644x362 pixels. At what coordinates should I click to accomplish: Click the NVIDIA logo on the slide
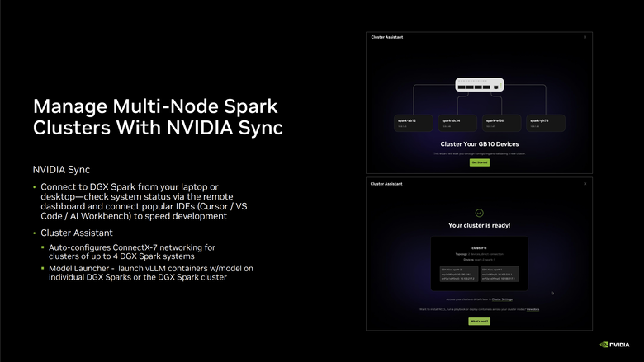(614, 345)
